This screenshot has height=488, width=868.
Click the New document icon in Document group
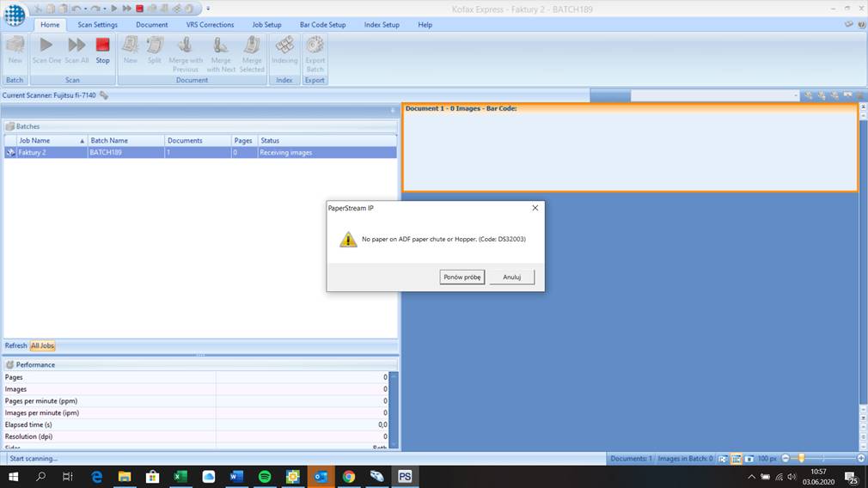tap(130, 45)
